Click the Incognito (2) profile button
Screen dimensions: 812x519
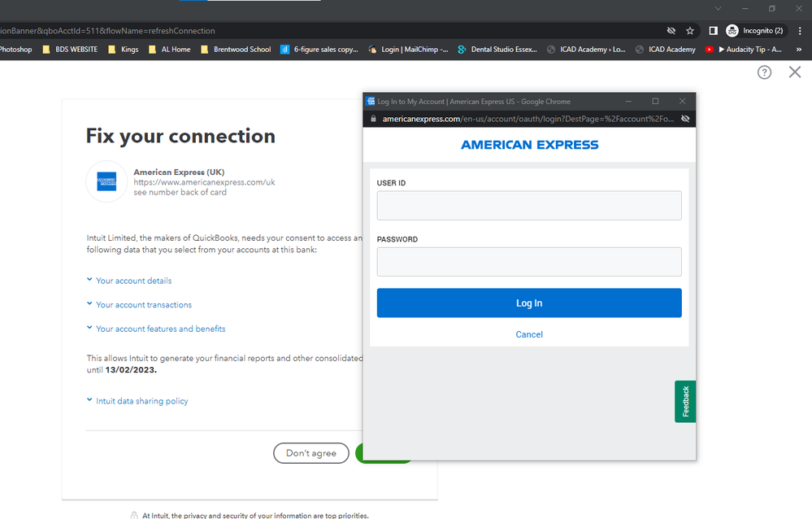(x=756, y=31)
